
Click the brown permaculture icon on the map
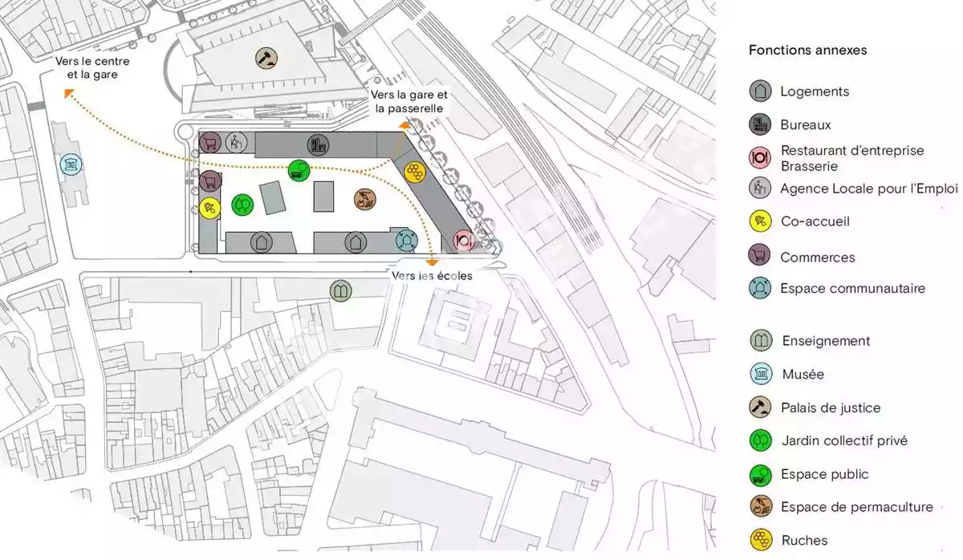coord(364,199)
